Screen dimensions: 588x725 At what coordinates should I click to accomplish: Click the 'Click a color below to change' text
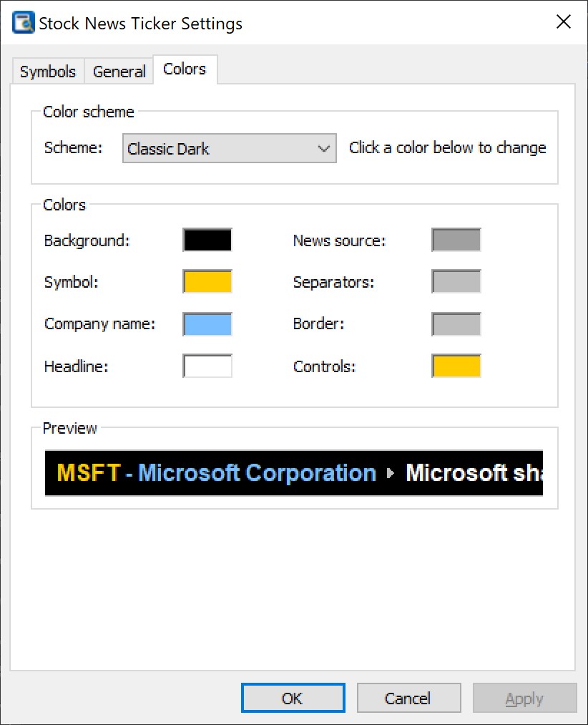pyautogui.click(x=448, y=147)
